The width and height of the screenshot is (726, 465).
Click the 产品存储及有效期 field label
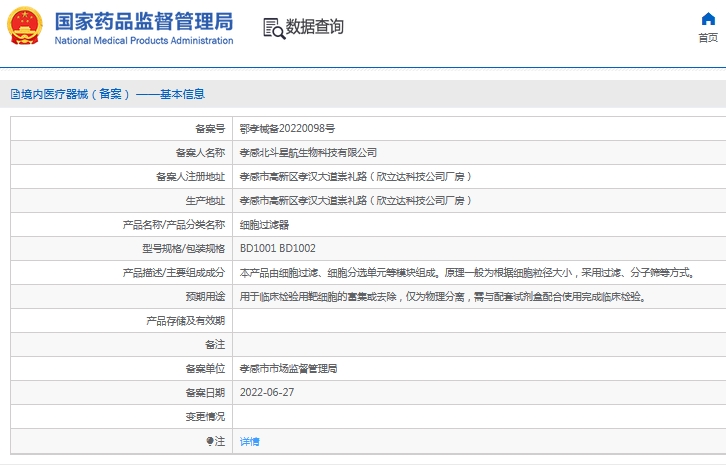186,321
